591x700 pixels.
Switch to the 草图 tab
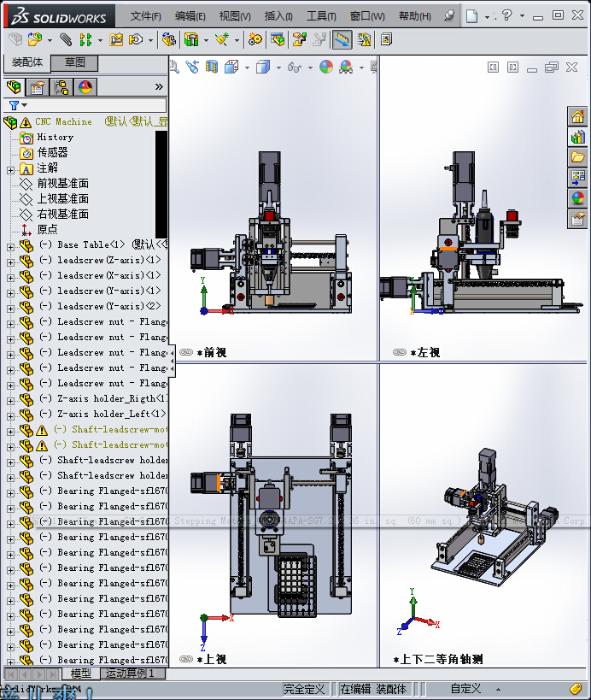(74, 63)
